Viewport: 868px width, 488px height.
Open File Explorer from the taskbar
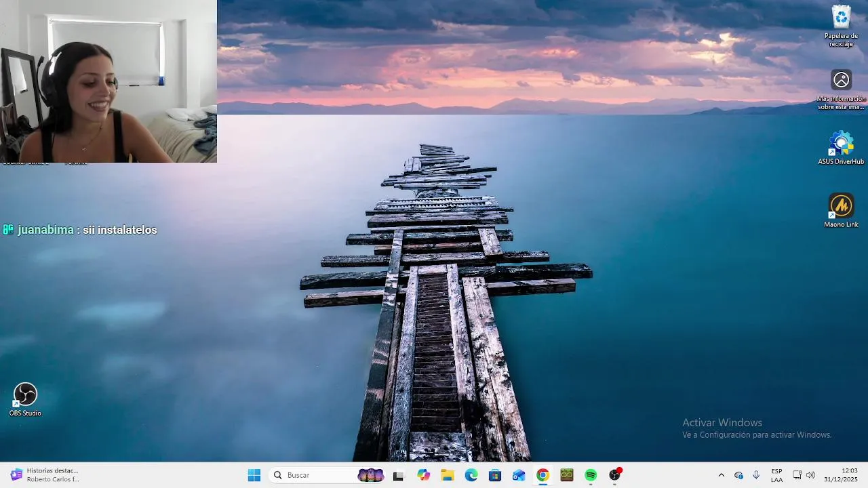point(448,475)
